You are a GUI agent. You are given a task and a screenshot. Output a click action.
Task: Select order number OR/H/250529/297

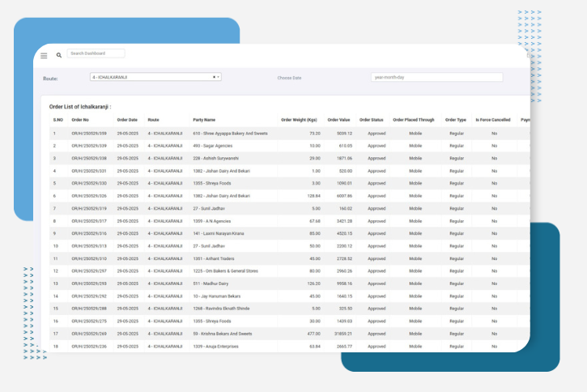[89, 271]
